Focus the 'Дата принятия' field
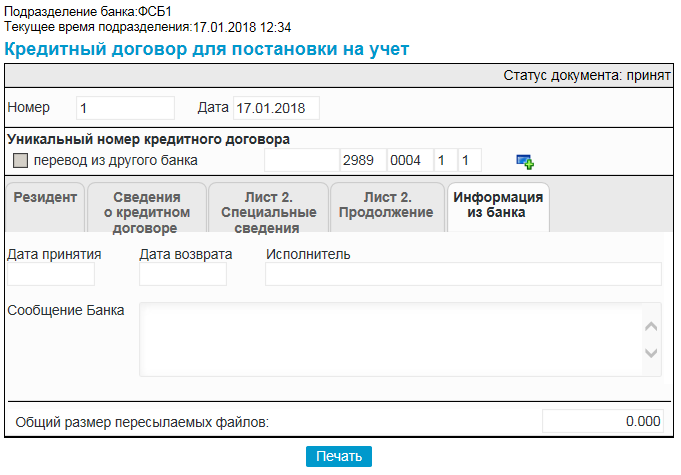Image resolution: width=681 pixels, height=475 pixels. pyautogui.click(x=51, y=274)
